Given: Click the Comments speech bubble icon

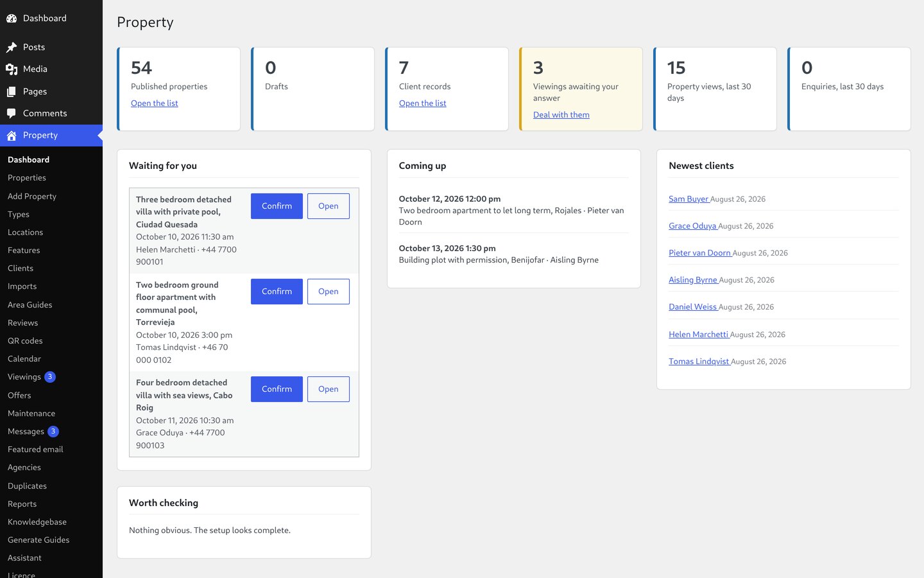Looking at the screenshot, I should (x=12, y=114).
